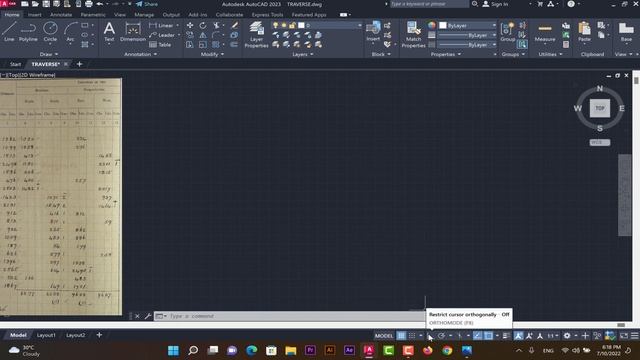The image size is (640, 360).
Task: Toggle Ortho mode restrict cursor
Action: [430, 336]
